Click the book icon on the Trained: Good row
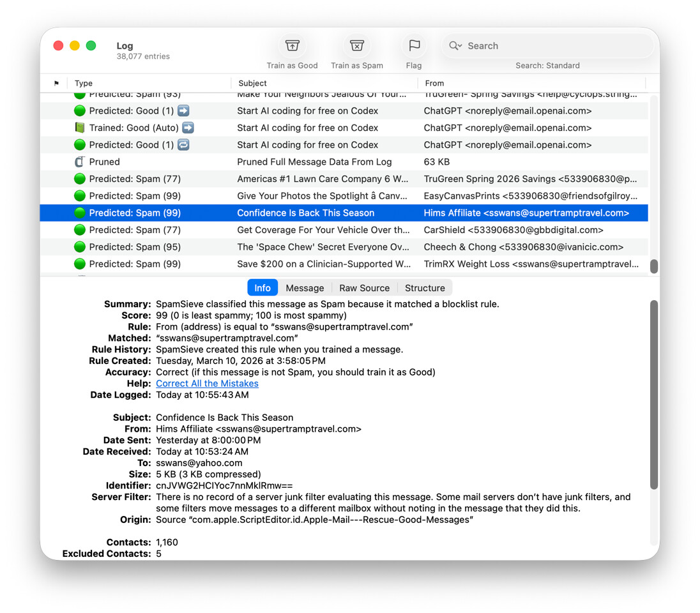The height and width of the screenshot is (613, 700). tap(80, 128)
